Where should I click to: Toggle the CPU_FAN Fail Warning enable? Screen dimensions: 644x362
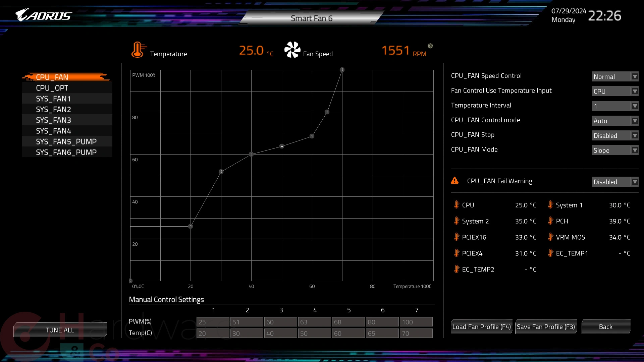tap(615, 181)
